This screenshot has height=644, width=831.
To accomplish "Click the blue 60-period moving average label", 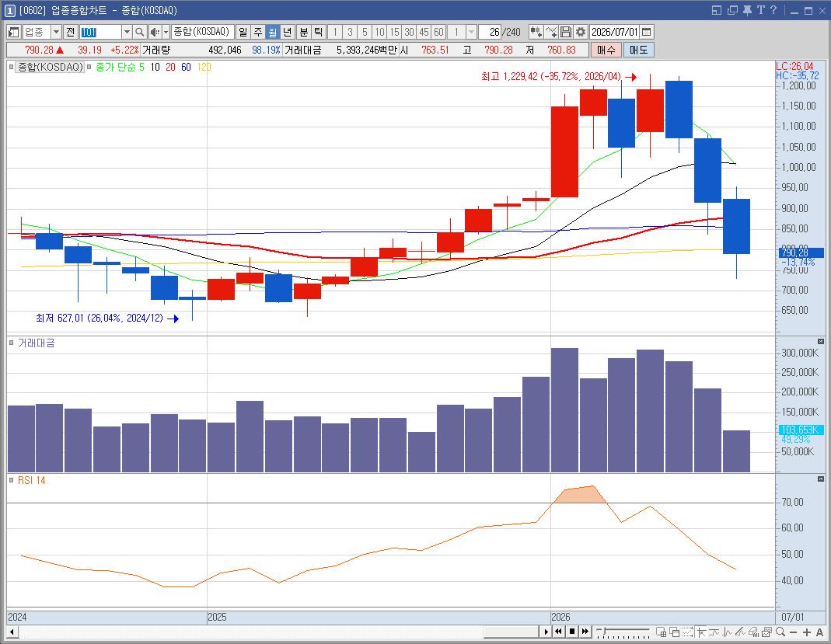I will tap(186, 68).
